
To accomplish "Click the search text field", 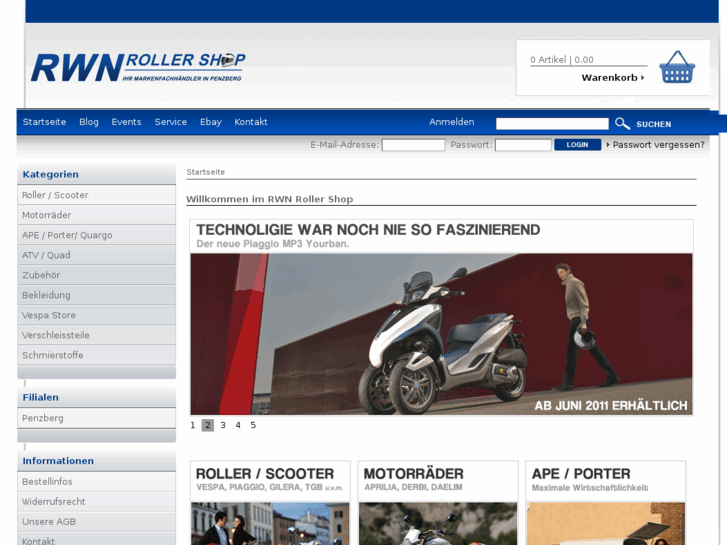I will click(x=552, y=123).
